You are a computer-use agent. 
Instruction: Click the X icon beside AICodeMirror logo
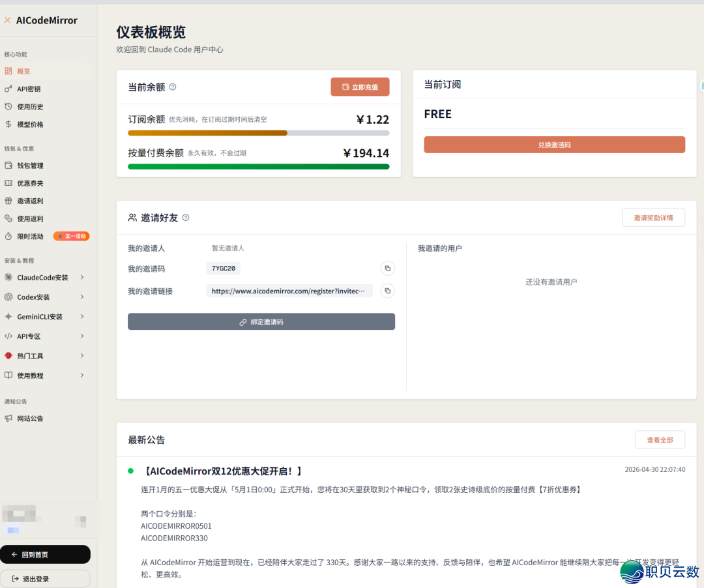(8, 20)
